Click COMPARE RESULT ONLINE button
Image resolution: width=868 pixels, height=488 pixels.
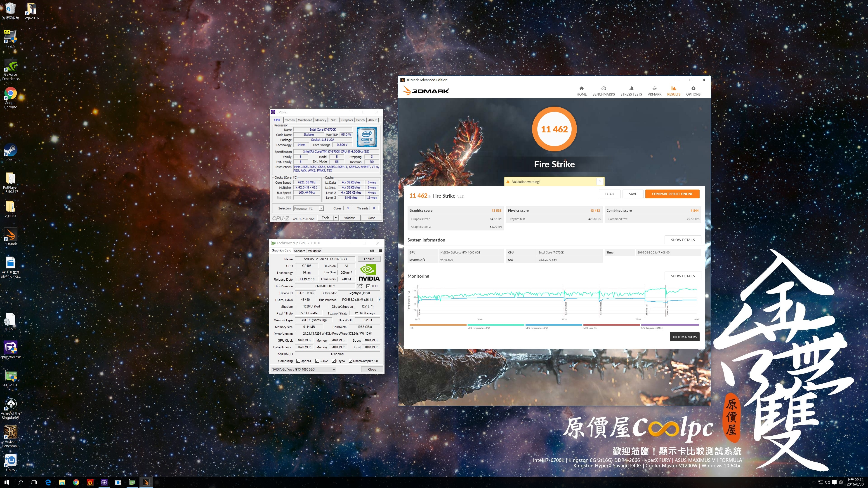pyautogui.click(x=672, y=194)
